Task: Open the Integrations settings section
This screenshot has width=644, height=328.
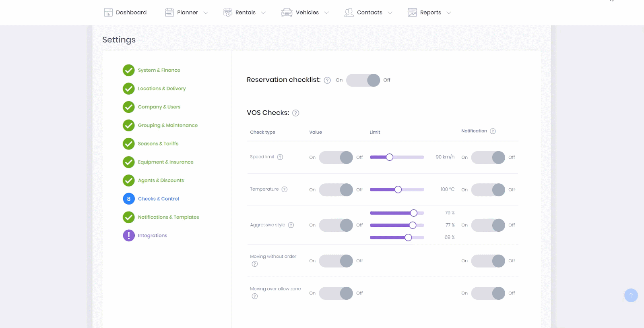Action: (x=152, y=236)
